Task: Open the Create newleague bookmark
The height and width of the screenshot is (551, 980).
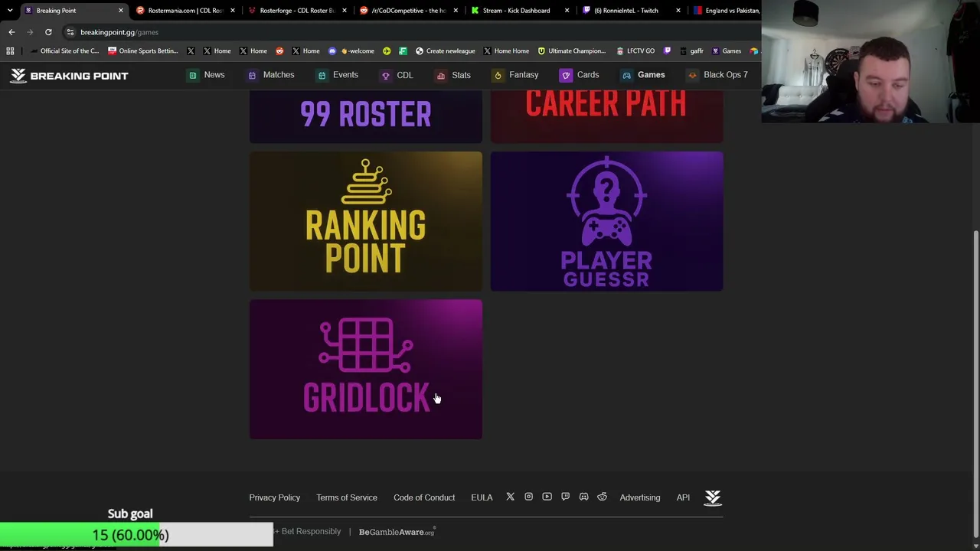Action: tap(445, 51)
